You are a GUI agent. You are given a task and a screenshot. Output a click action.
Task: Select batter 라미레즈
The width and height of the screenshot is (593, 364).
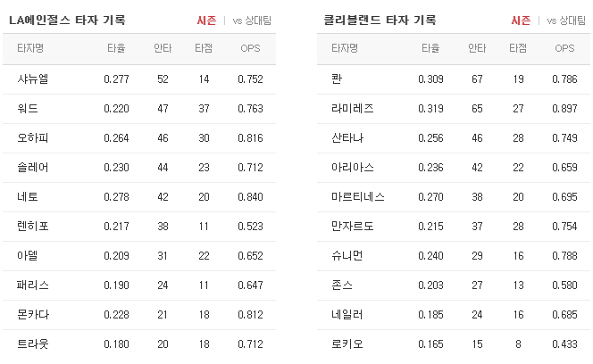tap(353, 109)
